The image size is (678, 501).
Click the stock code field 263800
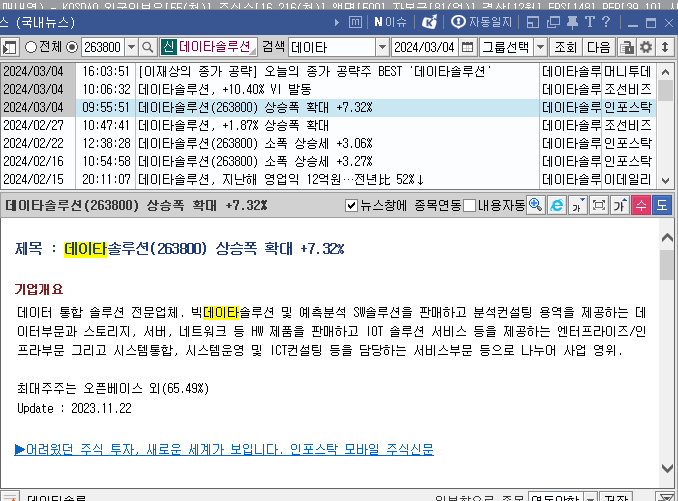(x=103, y=47)
